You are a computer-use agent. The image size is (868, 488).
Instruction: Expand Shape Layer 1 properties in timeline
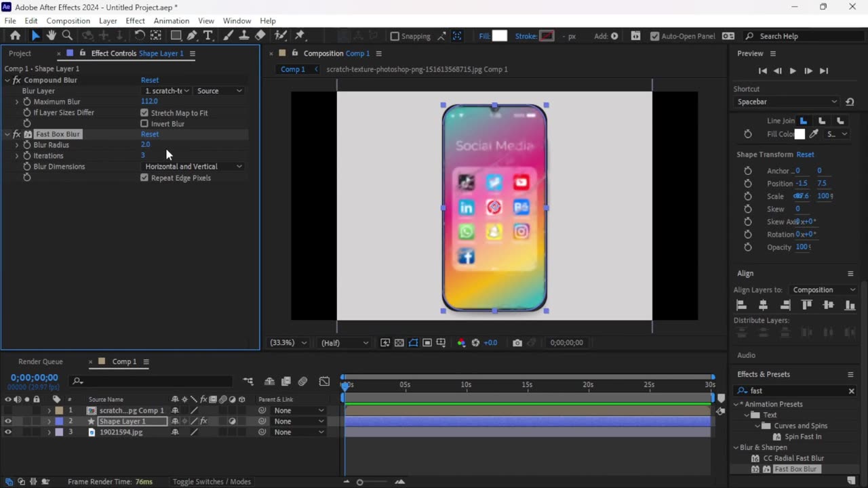coord(49,422)
